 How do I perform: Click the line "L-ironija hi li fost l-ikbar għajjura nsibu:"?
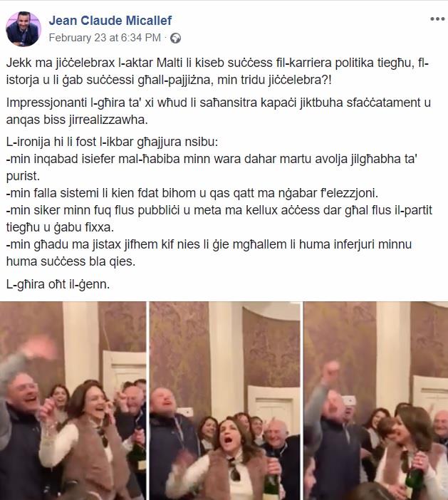click(x=112, y=142)
